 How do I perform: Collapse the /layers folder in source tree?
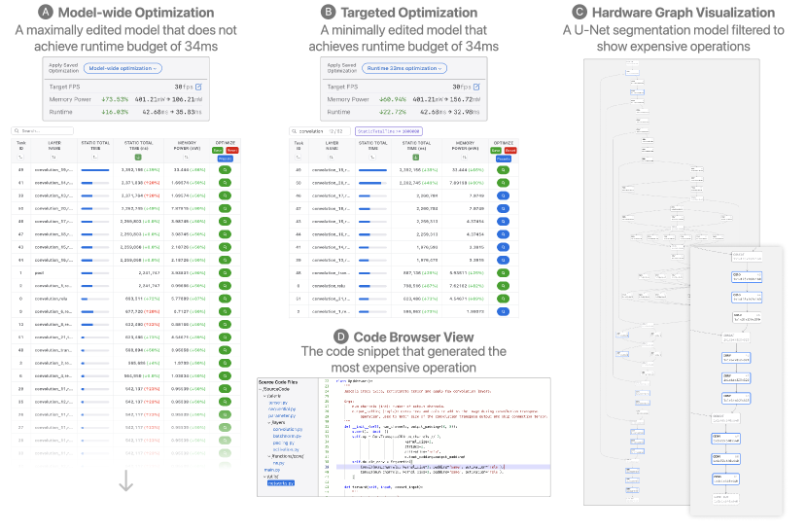[269, 422]
